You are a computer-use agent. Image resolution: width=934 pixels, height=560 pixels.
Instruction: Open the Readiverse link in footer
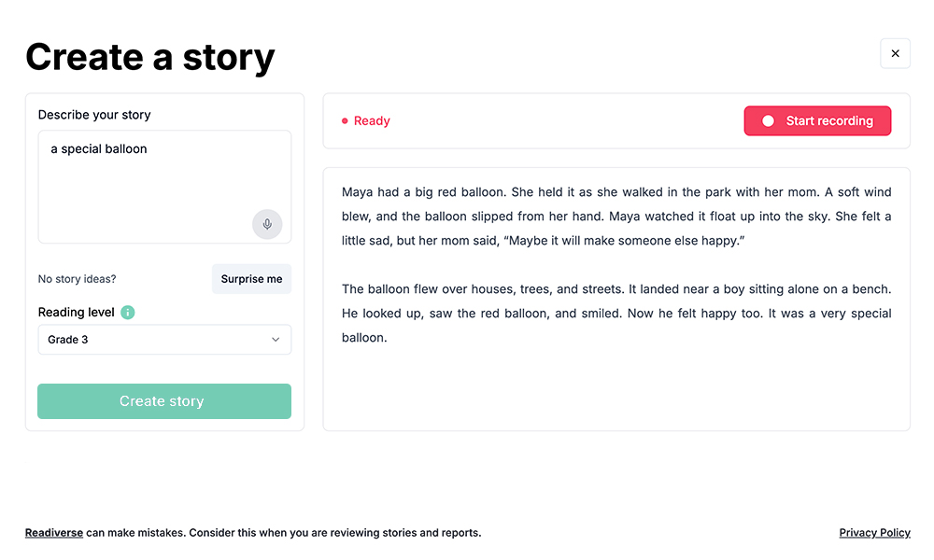[53, 533]
